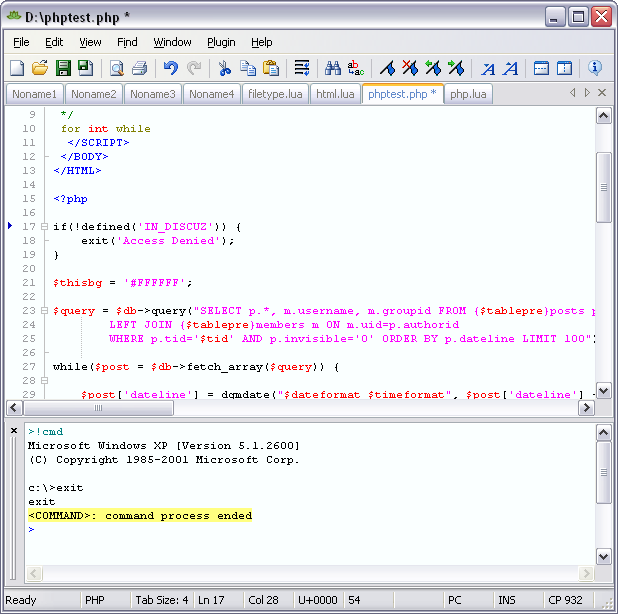This screenshot has height=614, width=618.
Task: Click the smaller font icon
Action: (x=488, y=69)
